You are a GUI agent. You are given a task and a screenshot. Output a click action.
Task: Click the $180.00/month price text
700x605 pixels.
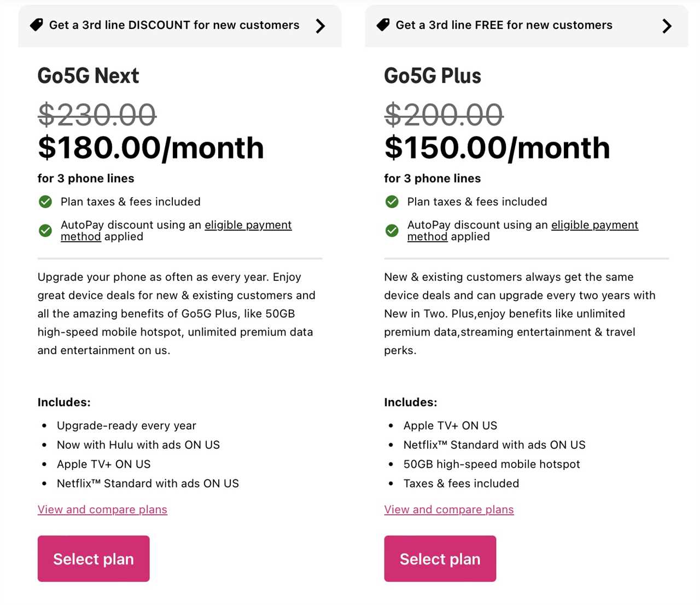tap(150, 148)
